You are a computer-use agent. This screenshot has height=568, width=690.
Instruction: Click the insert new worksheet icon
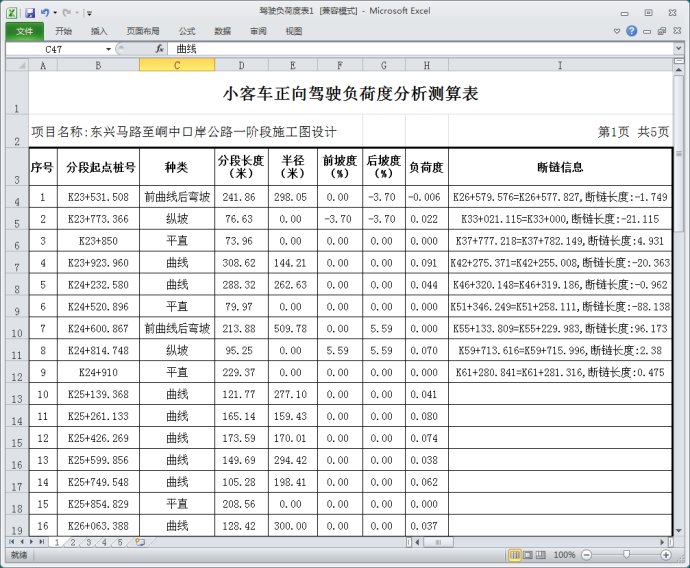pos(140,542)
